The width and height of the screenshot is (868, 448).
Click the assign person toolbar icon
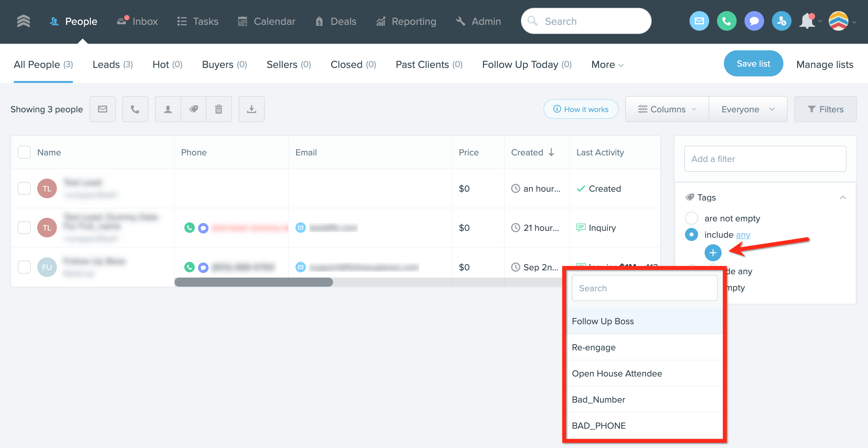point(168,109)
